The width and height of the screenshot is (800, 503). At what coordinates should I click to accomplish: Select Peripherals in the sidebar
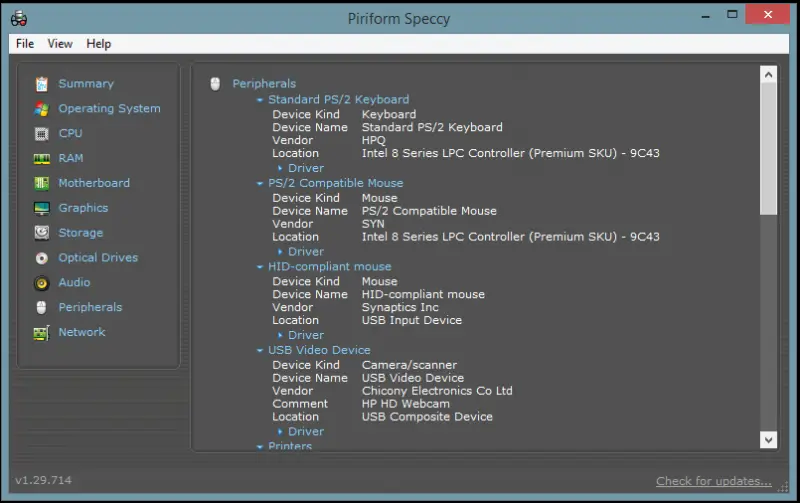pos(90,307)
